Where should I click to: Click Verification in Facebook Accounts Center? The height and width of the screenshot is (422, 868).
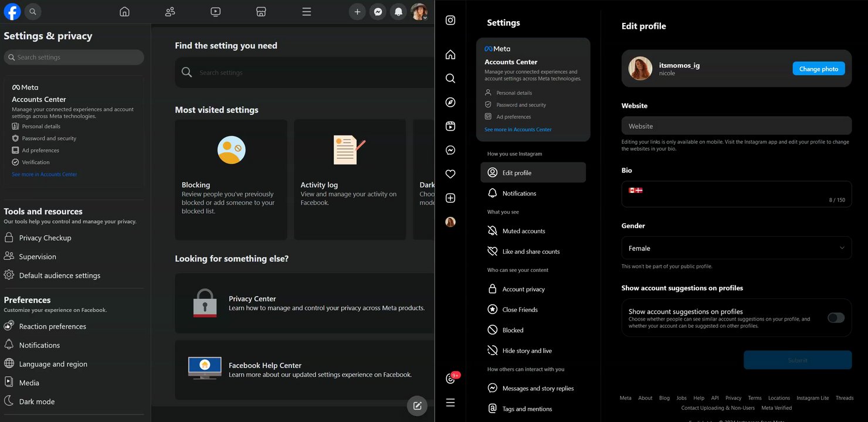click(31, 162)
